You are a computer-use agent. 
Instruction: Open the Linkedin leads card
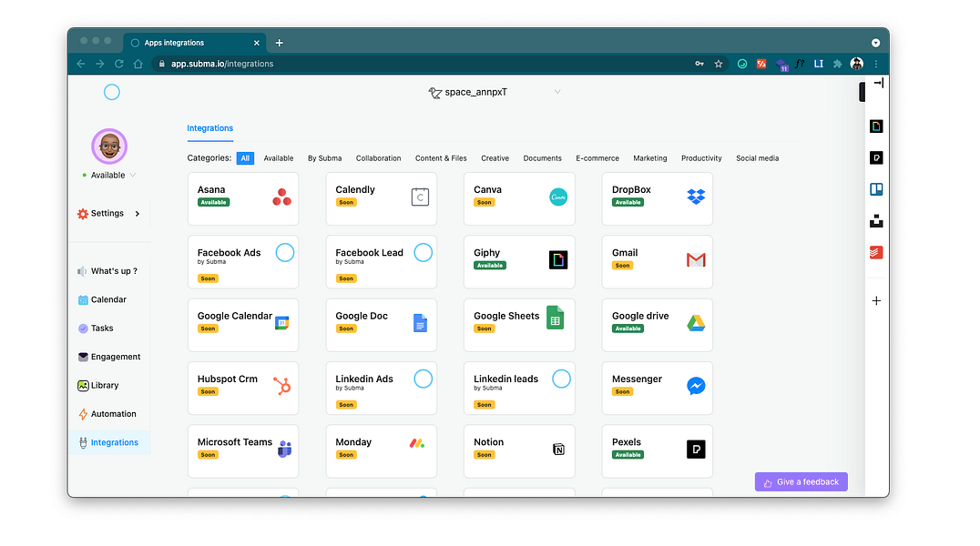pos(519,388)
